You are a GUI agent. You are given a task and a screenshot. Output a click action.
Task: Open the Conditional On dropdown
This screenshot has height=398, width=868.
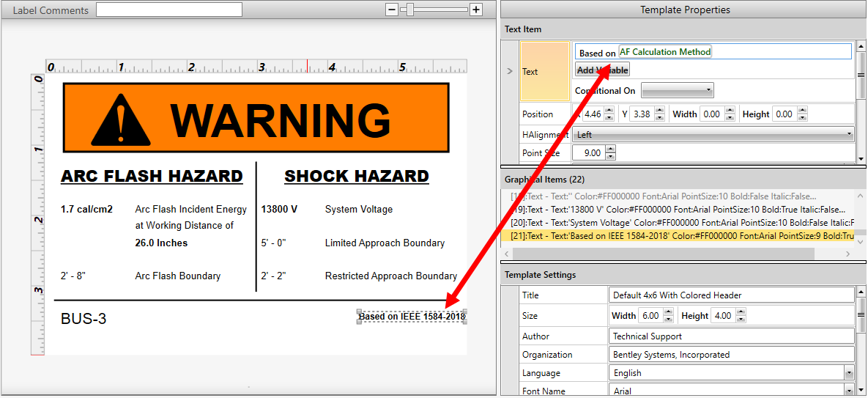[x=677, y=90]
